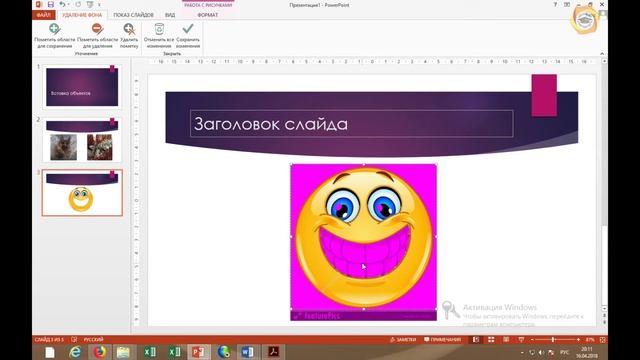
Task: Collapse the ribbon with the chevron arrow
Action: 602,53
